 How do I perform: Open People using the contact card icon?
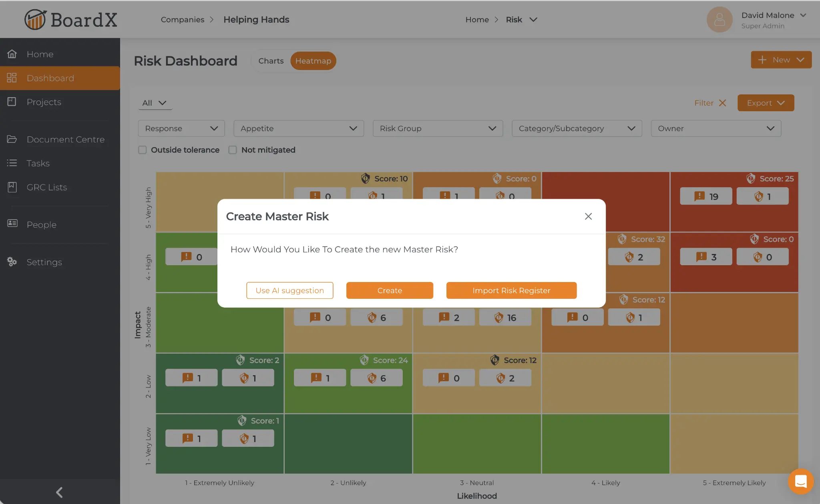[12, 224]
